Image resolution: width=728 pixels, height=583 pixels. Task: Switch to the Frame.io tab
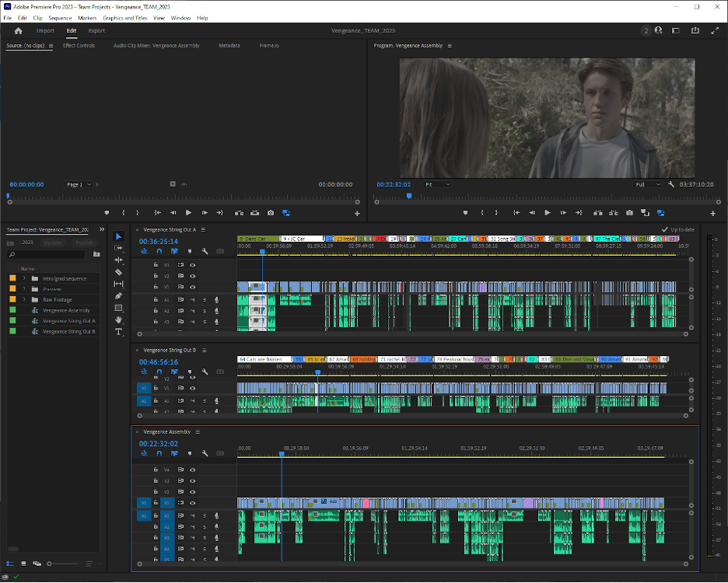click(269, 46)
